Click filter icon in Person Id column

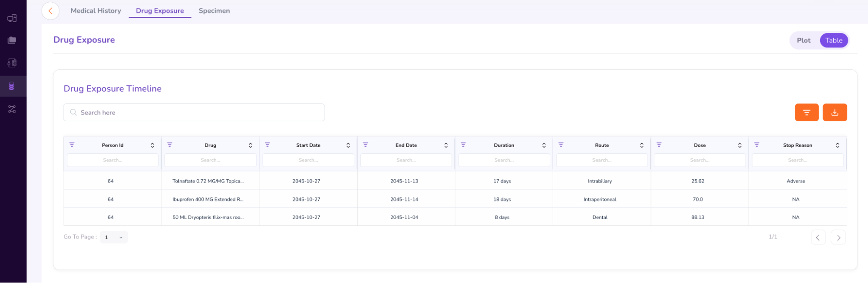(x=72, y=145)
